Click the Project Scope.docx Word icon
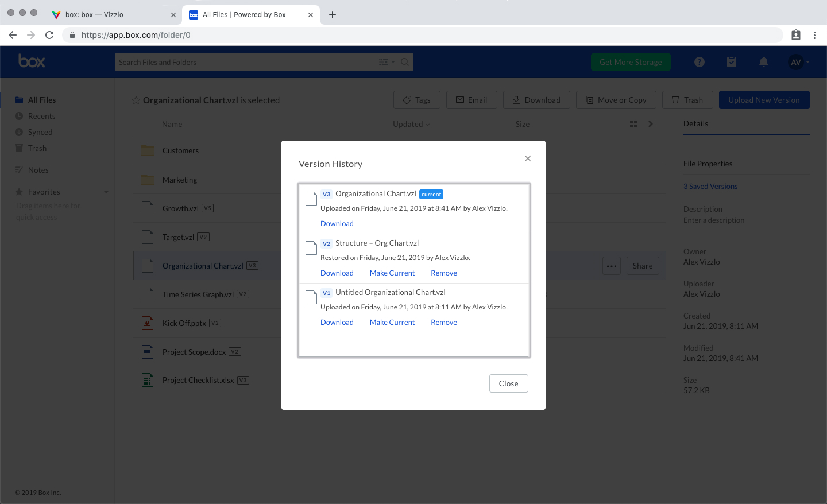Viewport: 827px width, 504px height. (x=148, y=352)
